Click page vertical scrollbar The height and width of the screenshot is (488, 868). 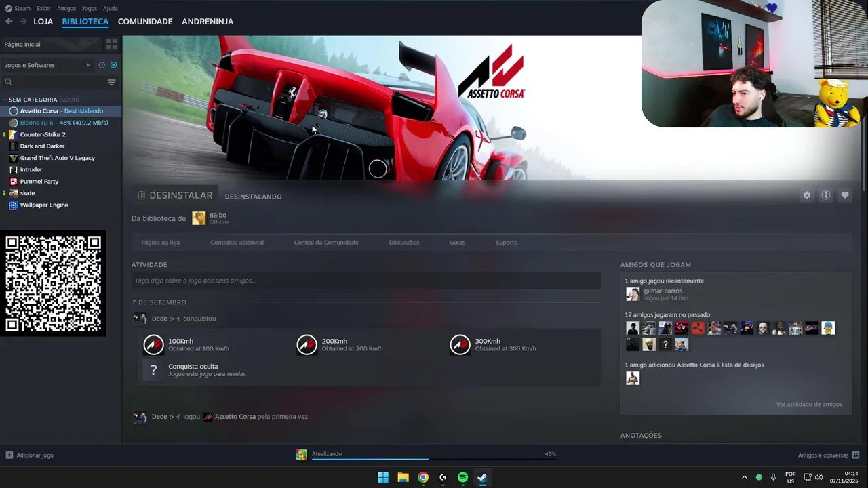(864, 115)
